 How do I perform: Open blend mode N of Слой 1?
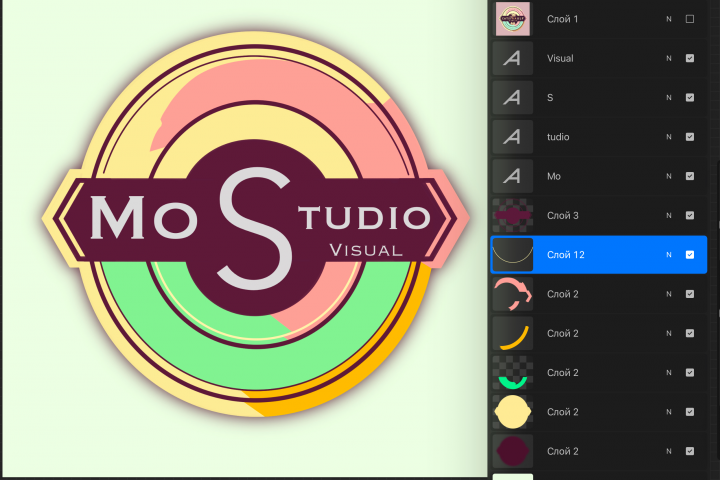point(669,19)
